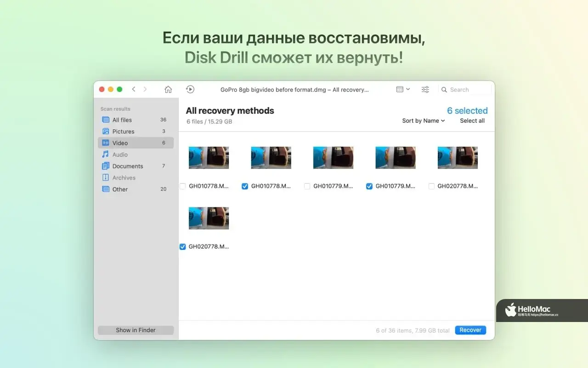Click file name of the unchecked GH020778.M...
The image size is (588, 368).
click(458, 186)
